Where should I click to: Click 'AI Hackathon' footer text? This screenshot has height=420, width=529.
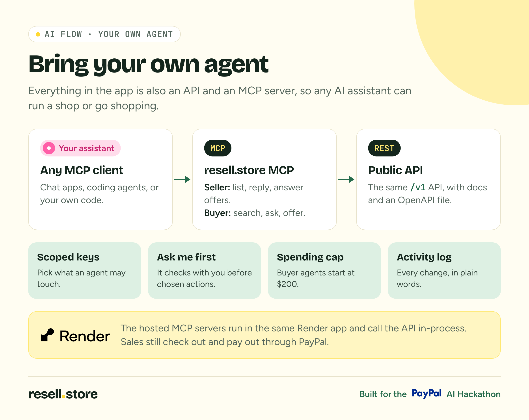pyautogui.click(x=473, y=394)
